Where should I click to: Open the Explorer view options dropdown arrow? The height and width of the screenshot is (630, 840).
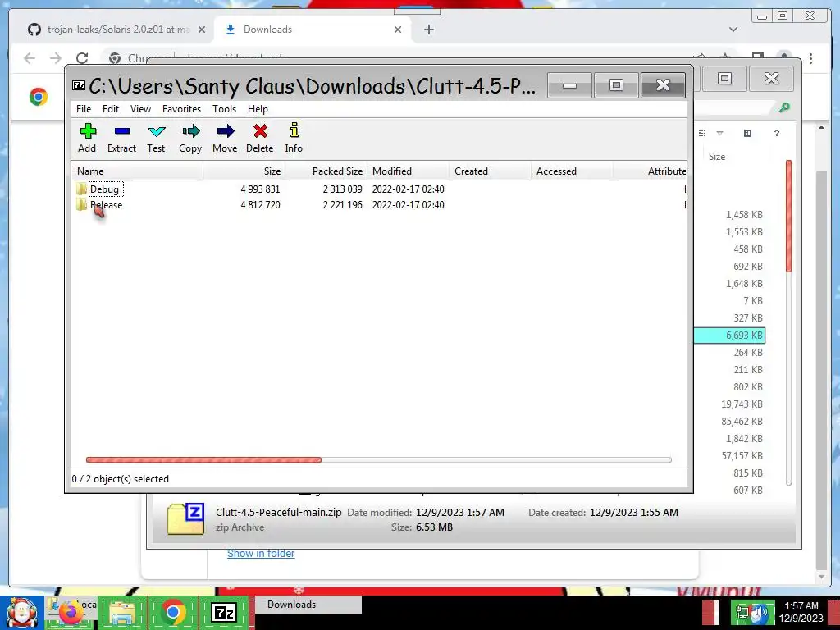[x=720, y=133]
